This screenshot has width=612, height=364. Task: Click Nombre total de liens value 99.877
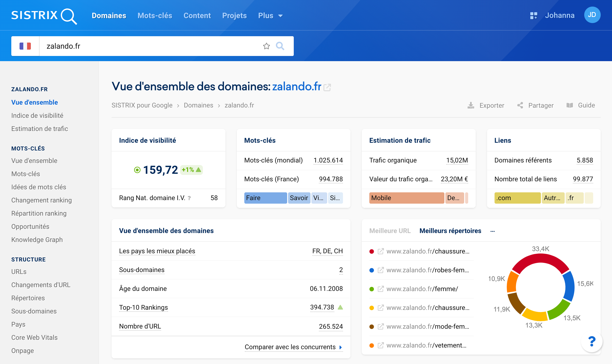point(583,179)
